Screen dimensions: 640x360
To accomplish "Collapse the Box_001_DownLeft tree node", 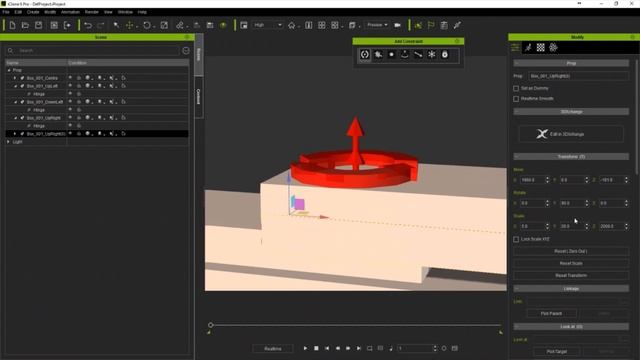I will 15,102.
